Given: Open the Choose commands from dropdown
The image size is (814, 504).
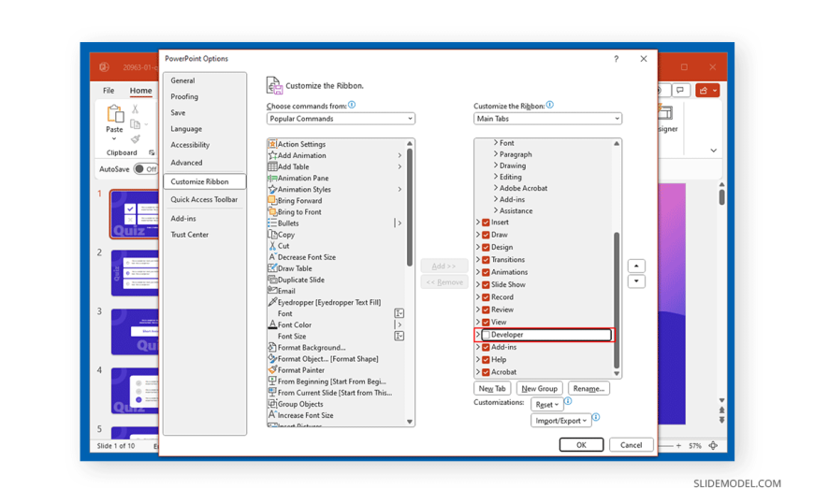Looking at the screenshot, I should tap(341, 119).
